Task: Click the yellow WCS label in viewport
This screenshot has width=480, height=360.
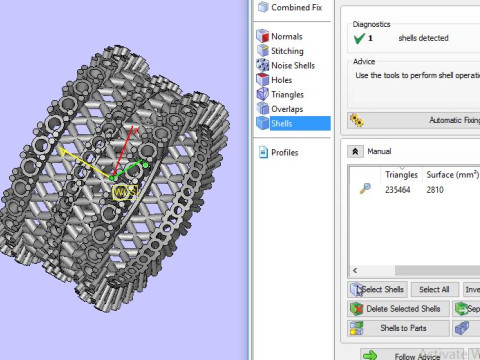Action: 125,192
